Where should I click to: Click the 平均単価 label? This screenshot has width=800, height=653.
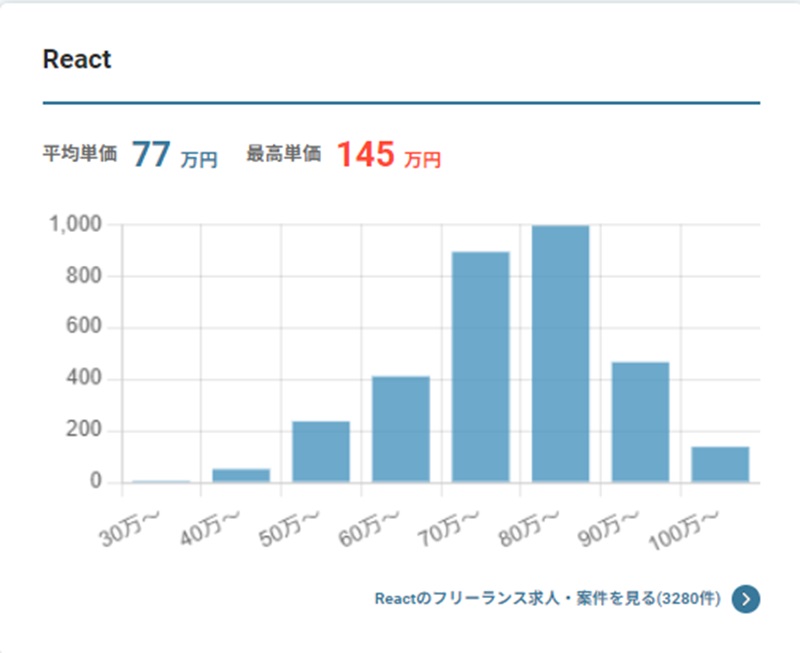80,154
